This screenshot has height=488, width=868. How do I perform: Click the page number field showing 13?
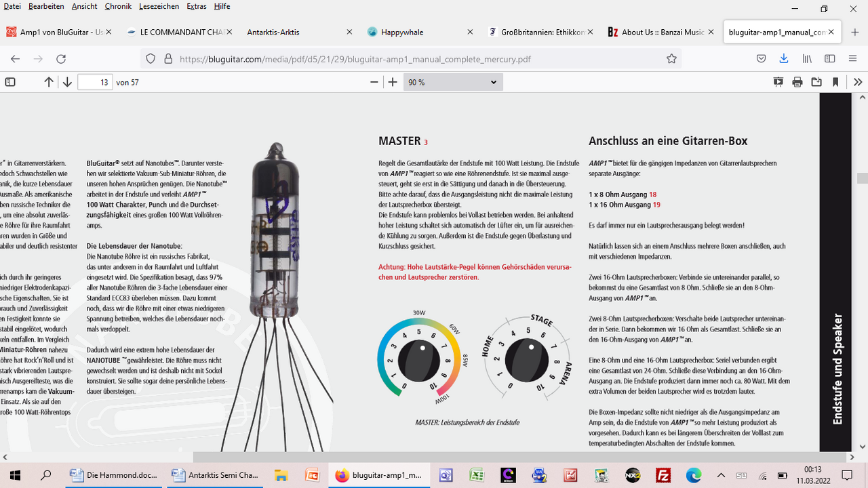point(95,82)
